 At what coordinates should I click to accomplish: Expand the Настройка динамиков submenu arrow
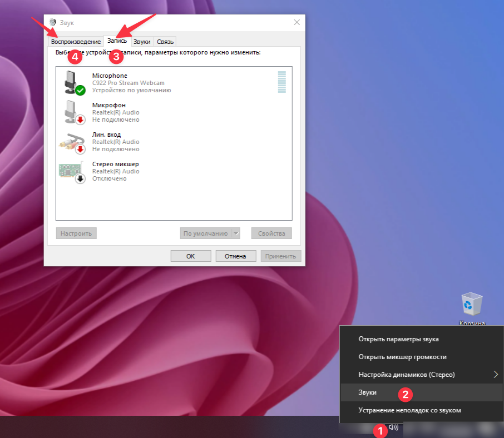pyautogui.click(x=496, y=375)
